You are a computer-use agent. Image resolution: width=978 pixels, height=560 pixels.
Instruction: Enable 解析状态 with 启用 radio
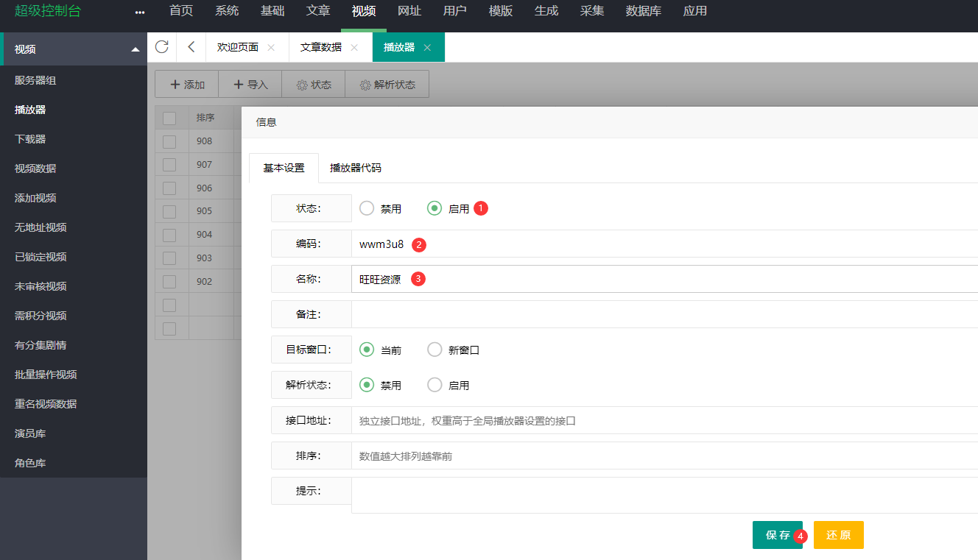click(x=435, y=385)
